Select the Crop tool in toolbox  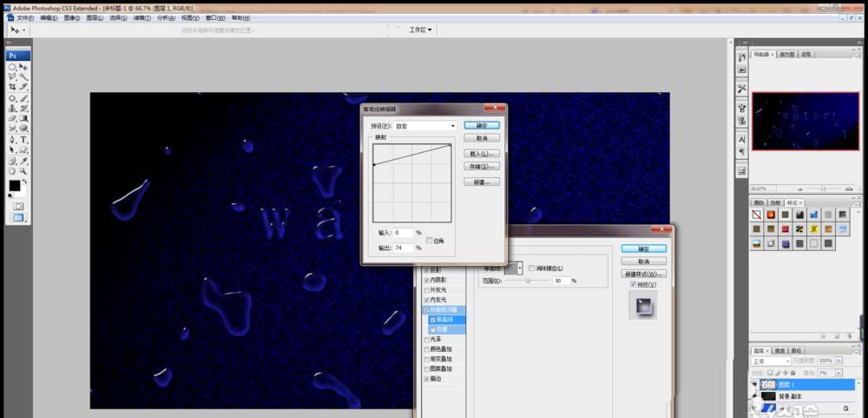[x=12, y=87]
